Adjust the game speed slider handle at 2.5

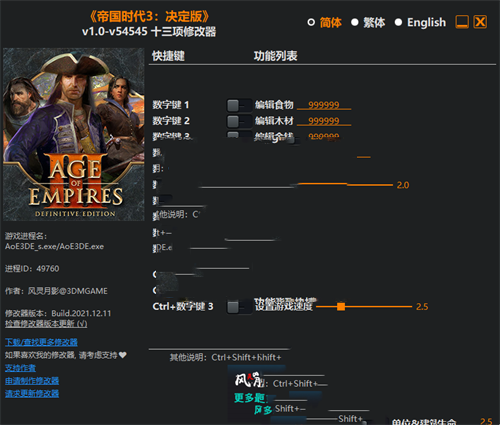tap(341, 306)
